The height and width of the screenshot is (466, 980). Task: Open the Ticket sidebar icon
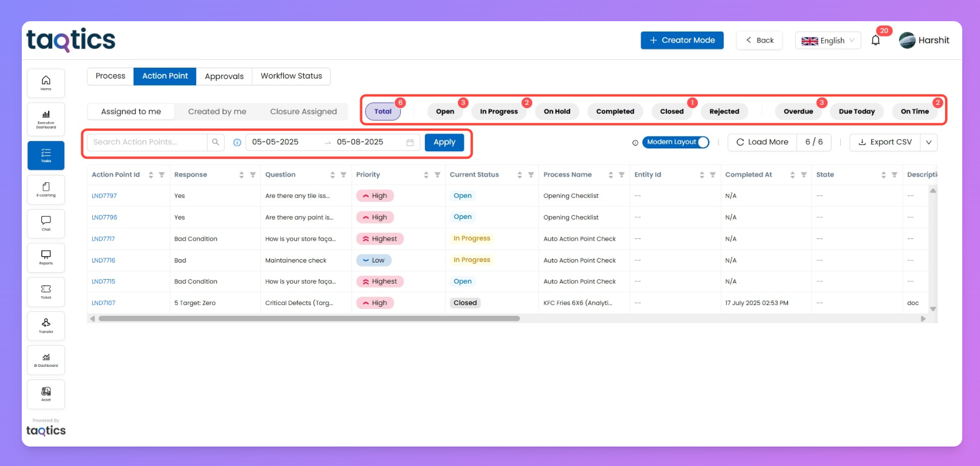(x=46, y=292)
